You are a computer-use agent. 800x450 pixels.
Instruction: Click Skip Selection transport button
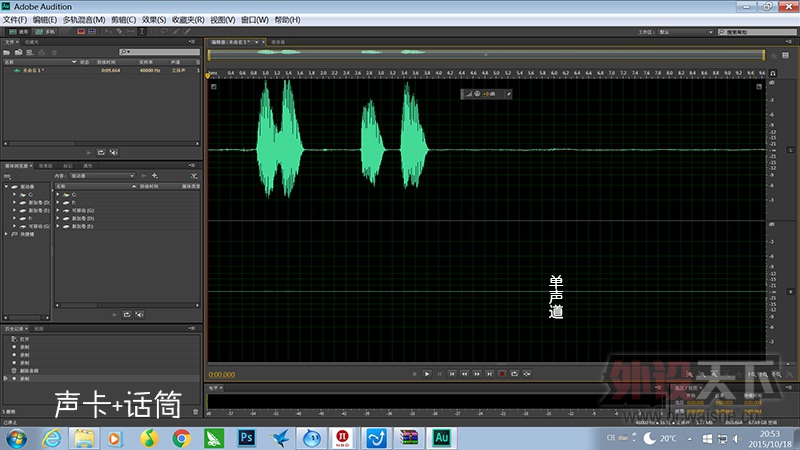tap(527, 374)
